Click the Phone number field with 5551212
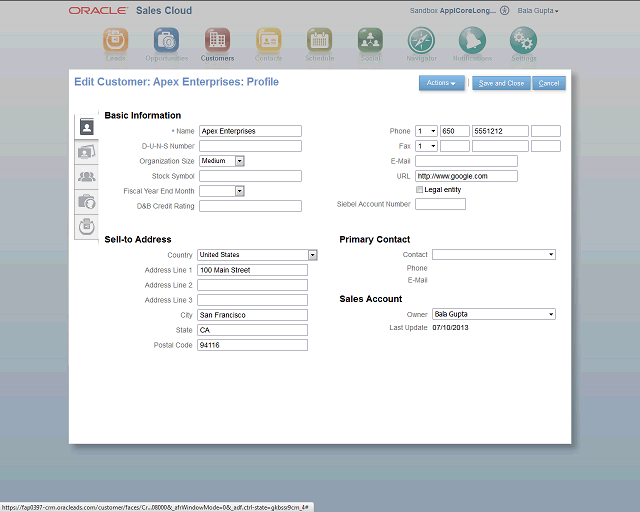The width and height of the screenshot is (640, 512). [x=500, y=131]
